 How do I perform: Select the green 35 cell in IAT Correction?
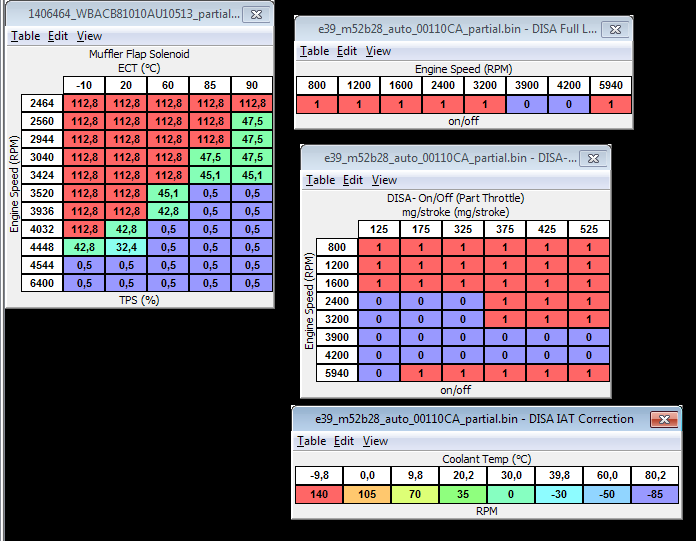point(463,494)
